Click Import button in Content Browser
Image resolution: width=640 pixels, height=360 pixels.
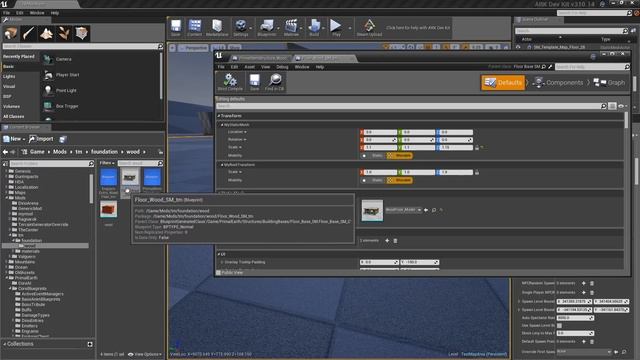click(41, 139)
